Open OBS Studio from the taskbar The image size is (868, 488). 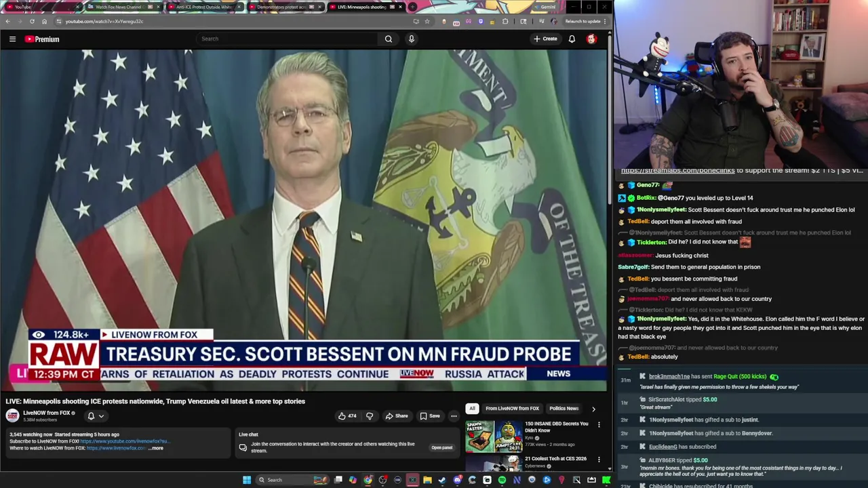383,480
